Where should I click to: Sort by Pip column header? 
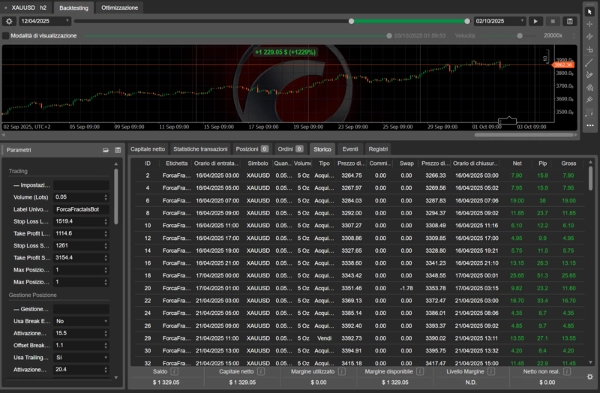click(543, 163)
